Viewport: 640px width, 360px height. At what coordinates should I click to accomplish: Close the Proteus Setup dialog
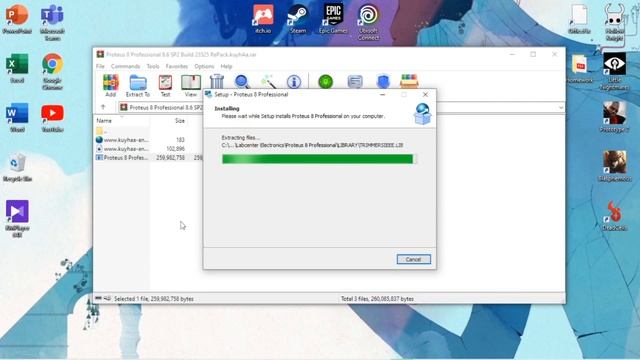tap(425, 94)
